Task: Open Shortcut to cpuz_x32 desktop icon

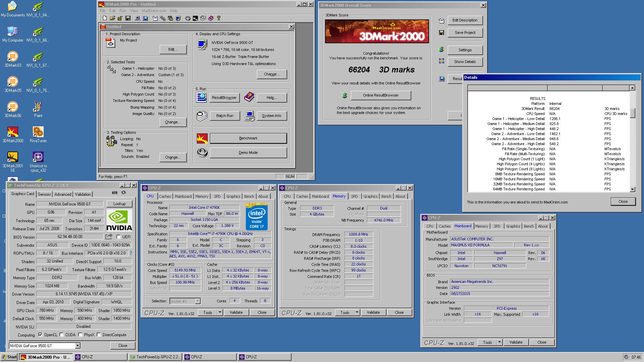Action: [38, 162]
